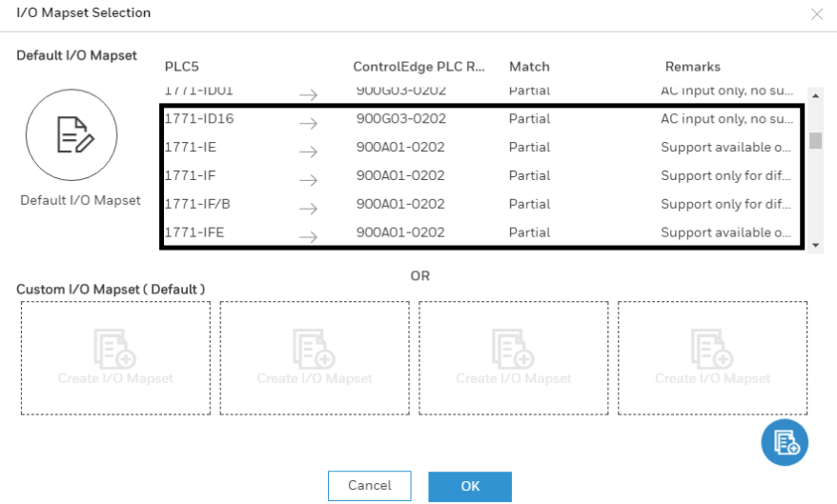This screenshot has height=504, width=837.
Task: Click Partial match in 1771-IF row
Action: (529, 175)
